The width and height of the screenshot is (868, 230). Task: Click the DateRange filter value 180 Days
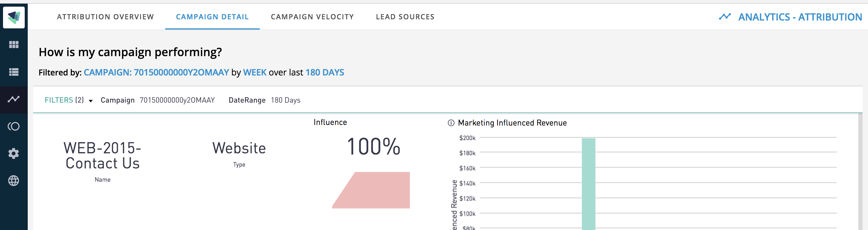pos(285,100)
